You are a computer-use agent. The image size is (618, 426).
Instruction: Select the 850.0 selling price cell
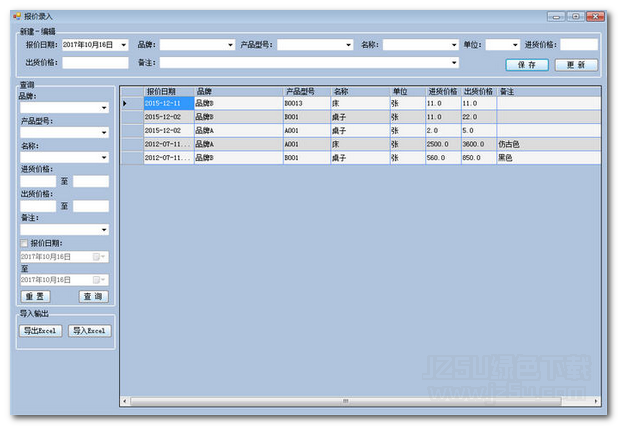click(x=478, y=158)
